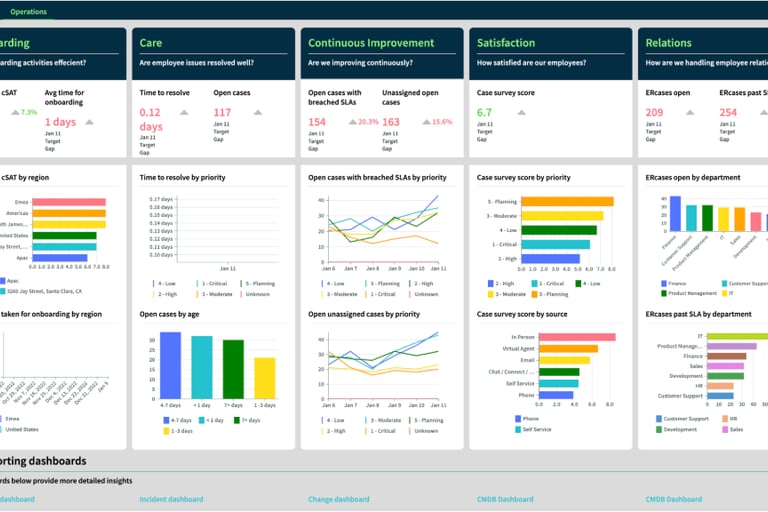Viewport: 768px width, 512px height.
Task: Select the Satisfaction card header
Action: [506, 43]
